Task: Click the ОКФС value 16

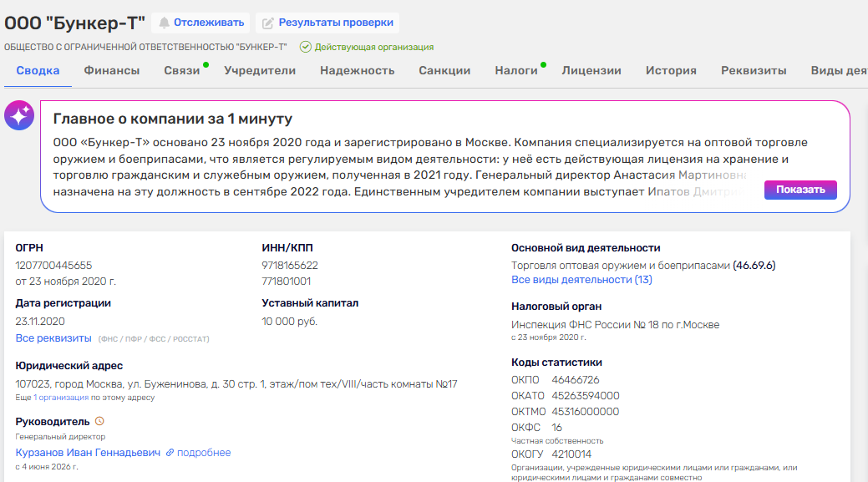Action: point(557,428)
